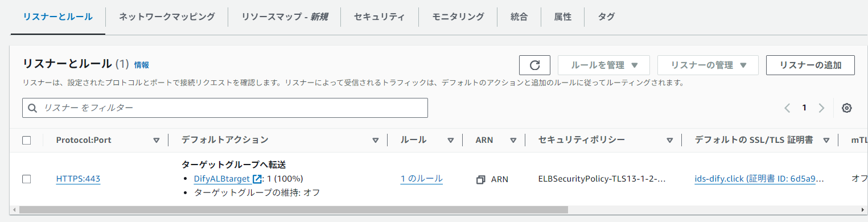Click ターゲットグループの維持: オフ text
The image size is (868, 222).
257,192
